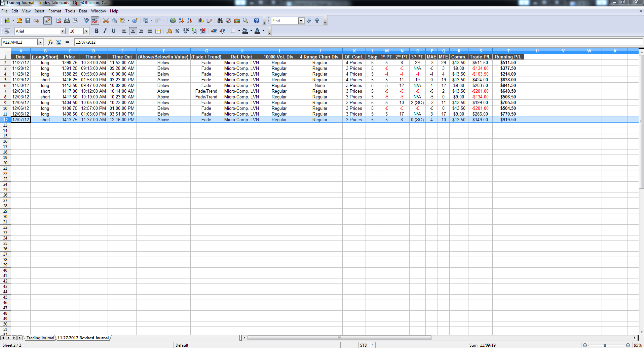Click the formula equals button
644x348 pixels.
[x=67, y=42]
